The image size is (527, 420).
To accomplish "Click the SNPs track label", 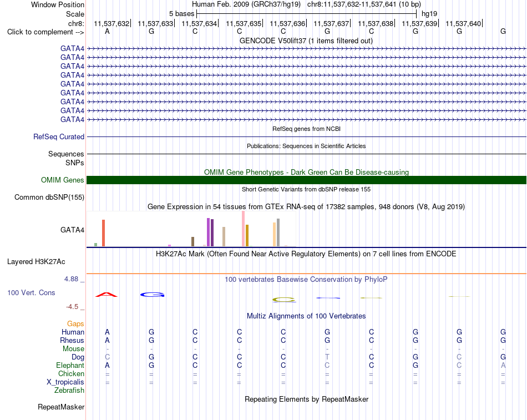I will tap(75, 163).
